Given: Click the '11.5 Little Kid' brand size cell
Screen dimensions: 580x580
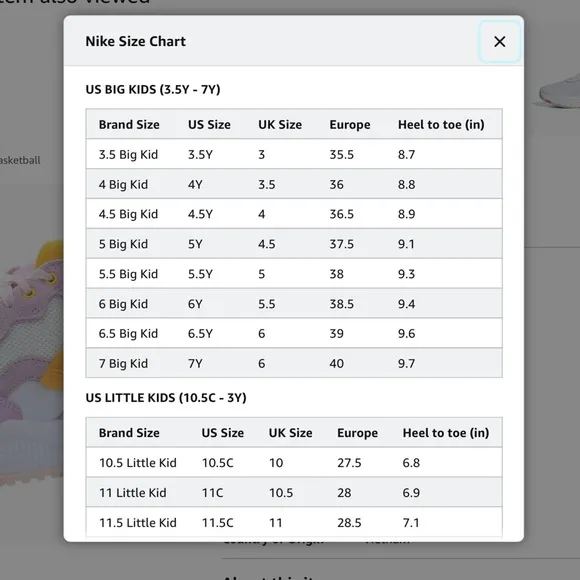Looking at the screenshot, I should click(x=138, y=522).
